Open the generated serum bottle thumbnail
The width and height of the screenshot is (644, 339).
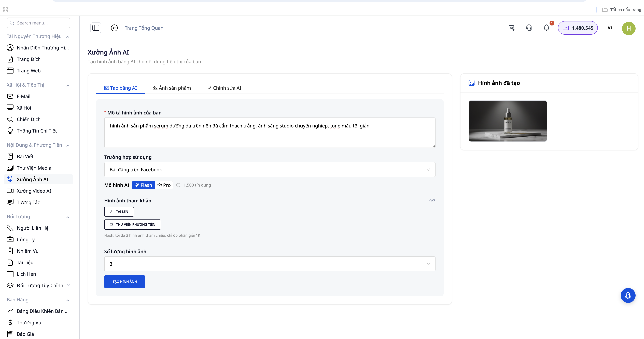click(508, 121)
